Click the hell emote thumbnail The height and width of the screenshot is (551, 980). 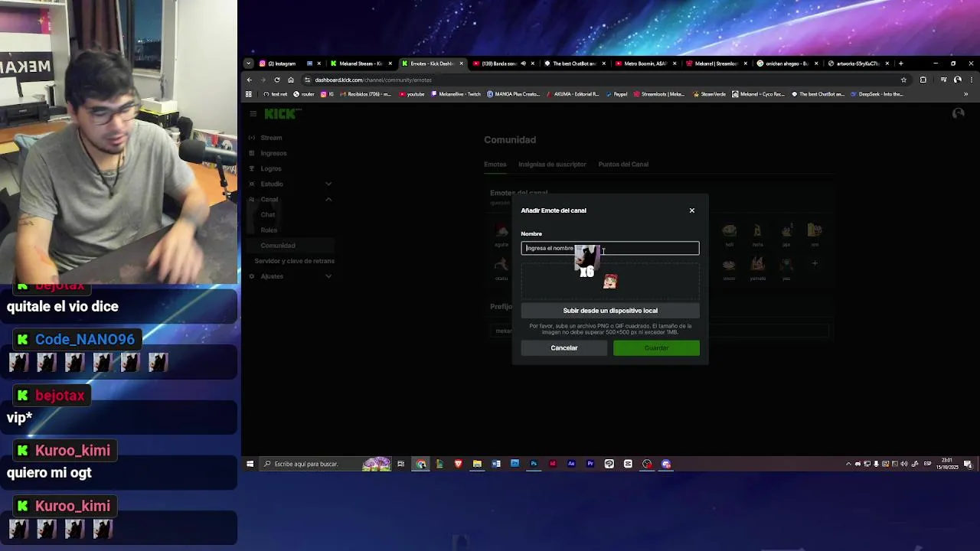729,232
